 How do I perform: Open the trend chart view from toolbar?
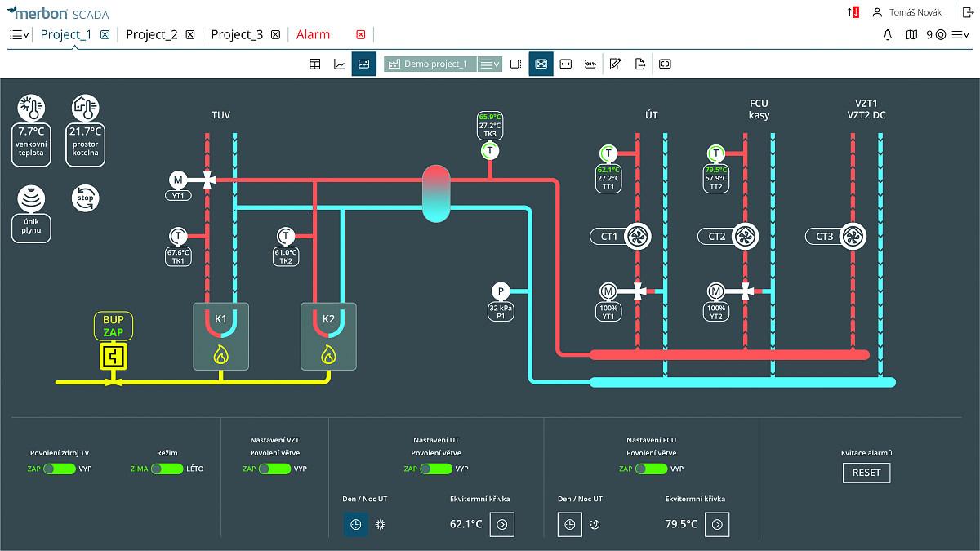click(339, 64)
